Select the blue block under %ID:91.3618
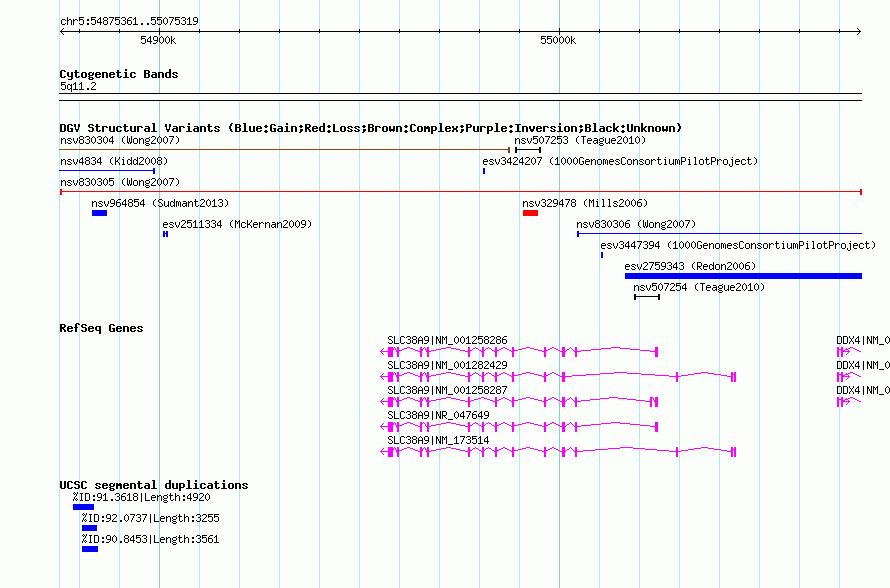Screen dimensions: 890x588 pyautogui.click(x=83, y=507)
